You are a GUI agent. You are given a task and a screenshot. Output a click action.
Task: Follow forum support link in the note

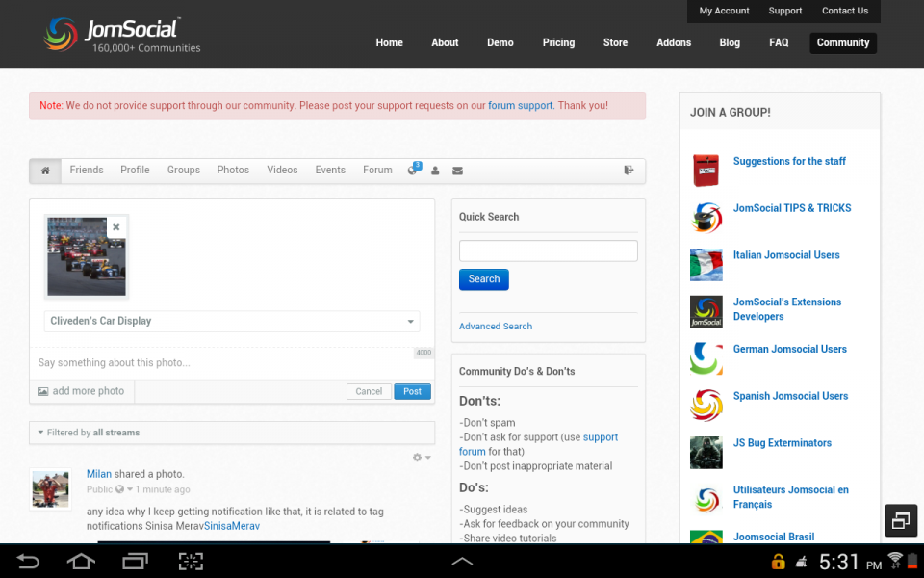[x=521, y=106]
